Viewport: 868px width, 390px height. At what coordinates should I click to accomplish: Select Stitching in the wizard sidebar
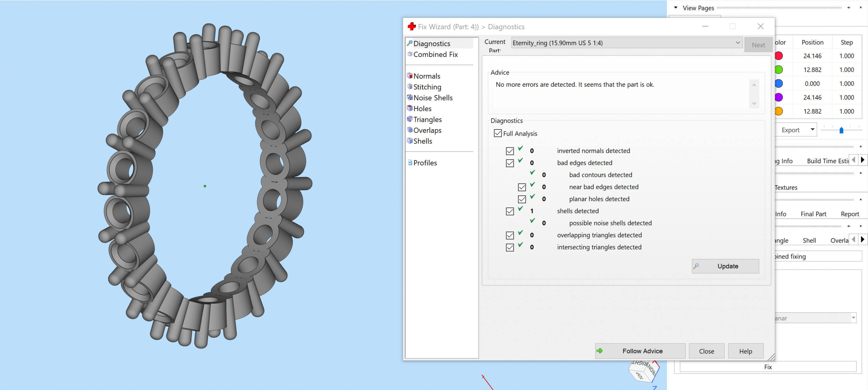coord(427,87)
